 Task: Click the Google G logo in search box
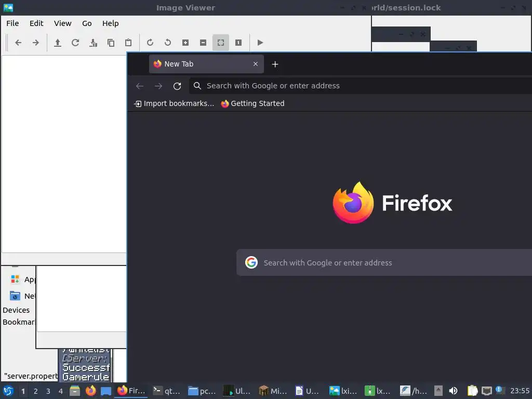251,262
